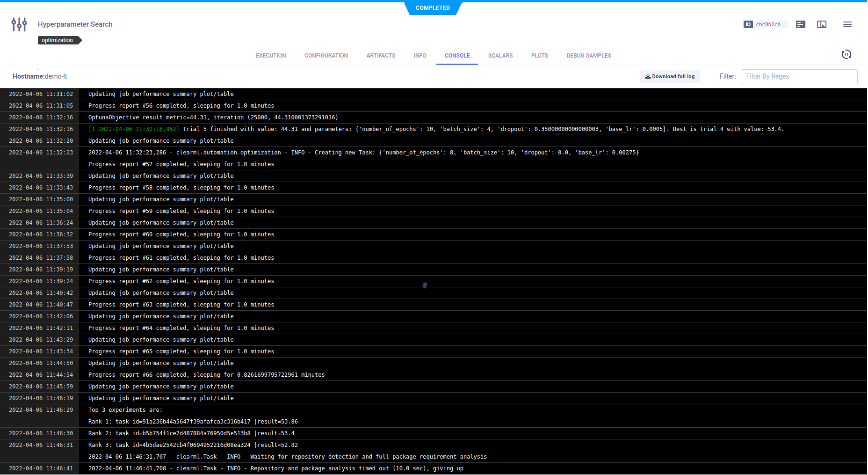Viewport: 868px width, 475px height.
Task: Open the DEBUG SAMPLES tab
Action: click(x=588, y=56)
